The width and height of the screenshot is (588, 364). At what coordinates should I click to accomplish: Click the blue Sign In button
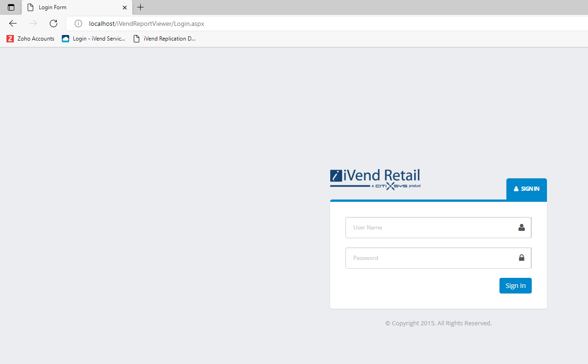coord(516,286)
